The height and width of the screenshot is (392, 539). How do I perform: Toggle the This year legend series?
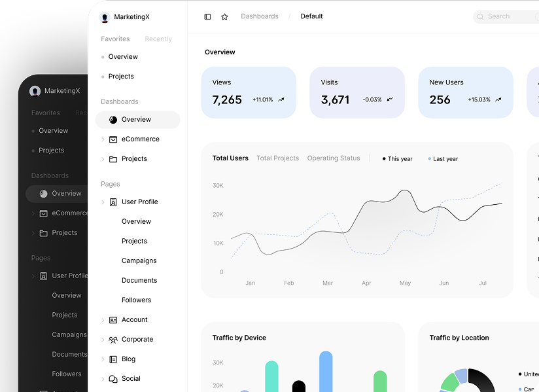[x=397, y=159]
